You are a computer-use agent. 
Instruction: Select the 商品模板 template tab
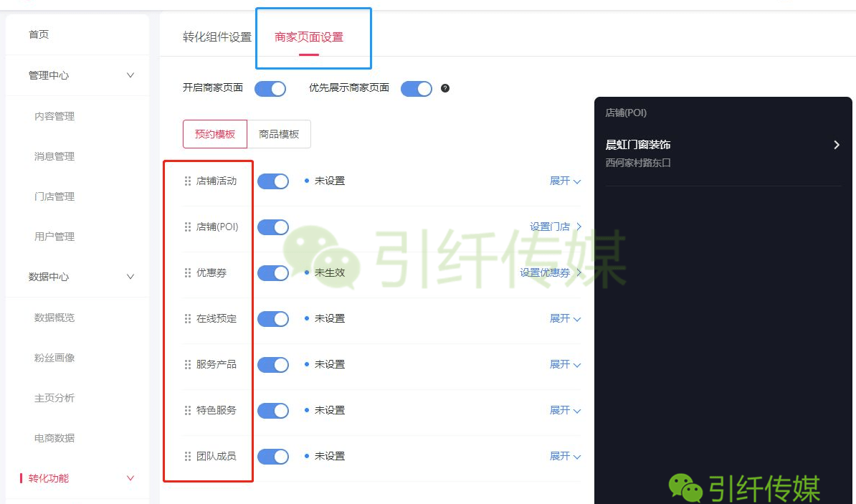pyautogui.click(x=279, y=134)
